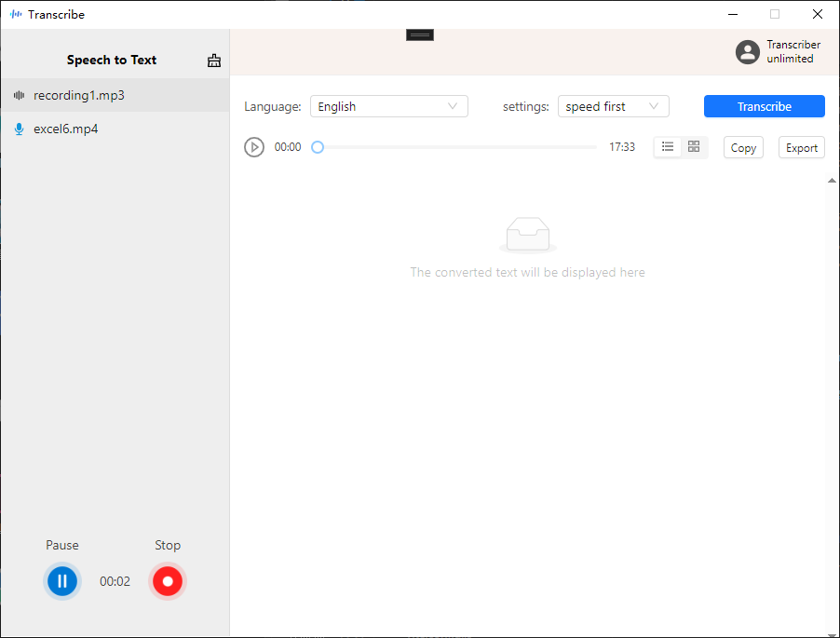Click the chevron arrow in Language box
Viewport: 840px width, 638px height.
pos(453,106)
